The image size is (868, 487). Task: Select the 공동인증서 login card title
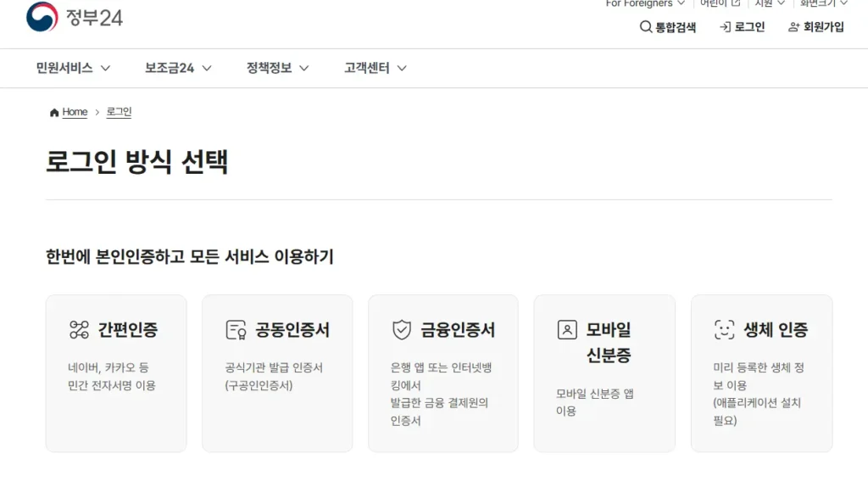tap(292, 330)
